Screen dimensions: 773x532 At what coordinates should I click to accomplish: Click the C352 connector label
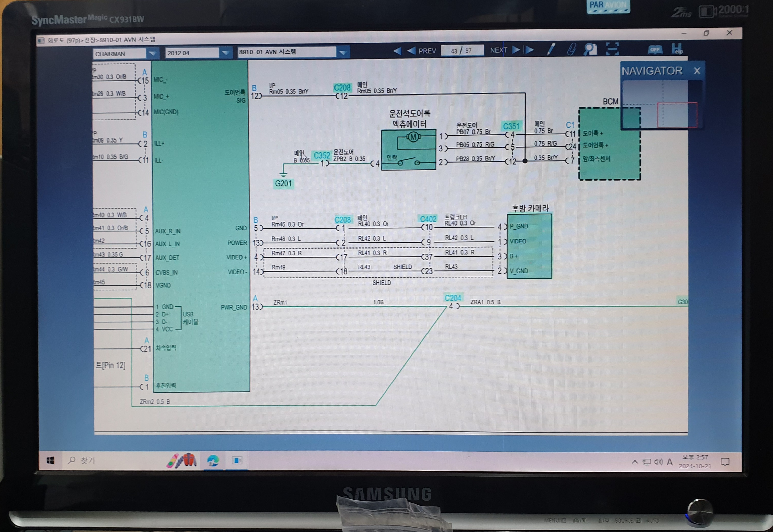click(321, 155)
